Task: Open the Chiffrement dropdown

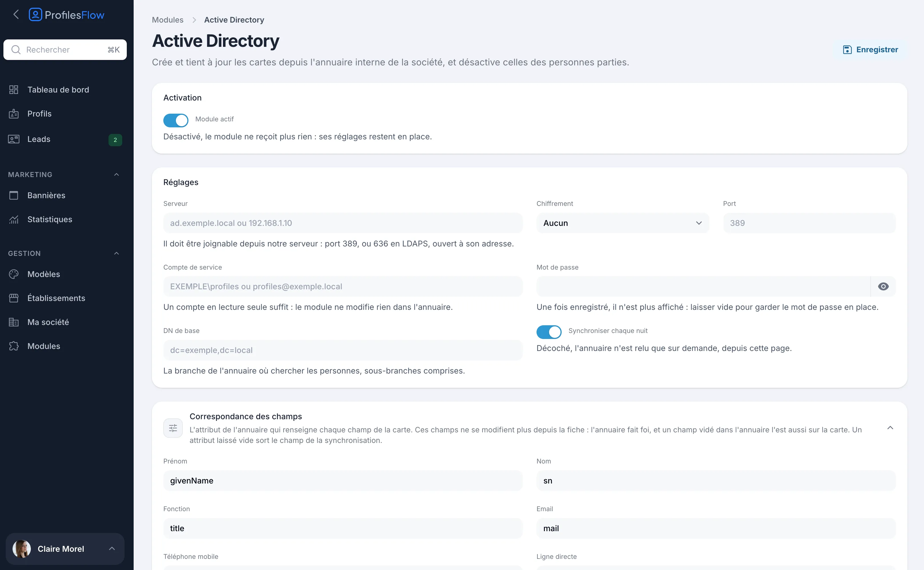Action: tap(622, 223)
